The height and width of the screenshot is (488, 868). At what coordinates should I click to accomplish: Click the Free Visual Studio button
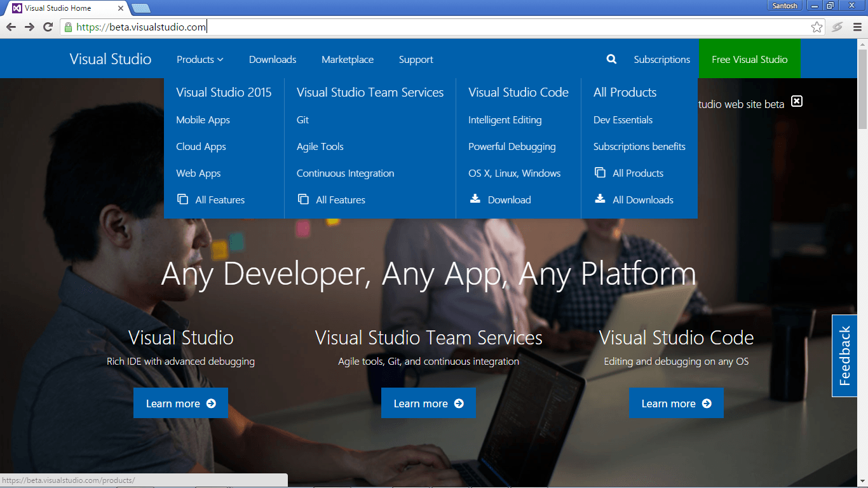[x=749, y=59]
